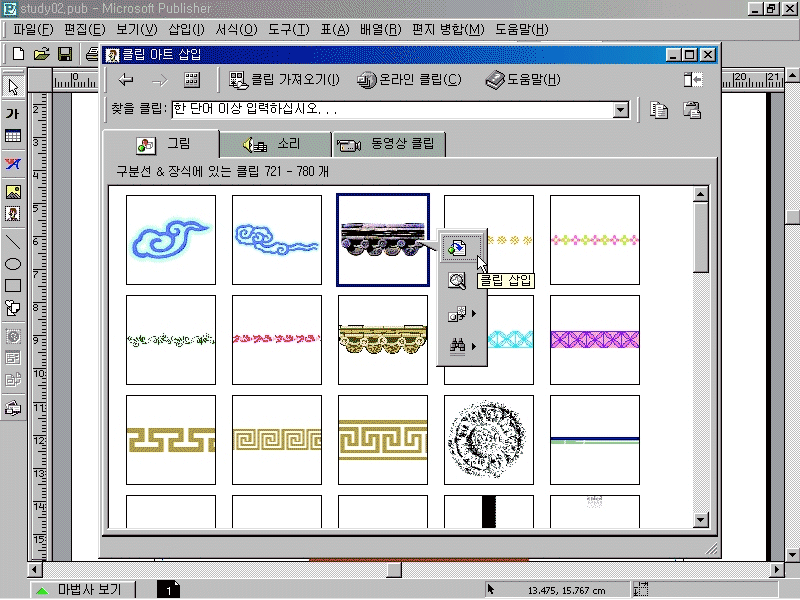Viewport: 800px width, 600px height.
Task: Click the 도움말 (Help) button in gallery
Action: pyautogui.click(x=523, y=80)
